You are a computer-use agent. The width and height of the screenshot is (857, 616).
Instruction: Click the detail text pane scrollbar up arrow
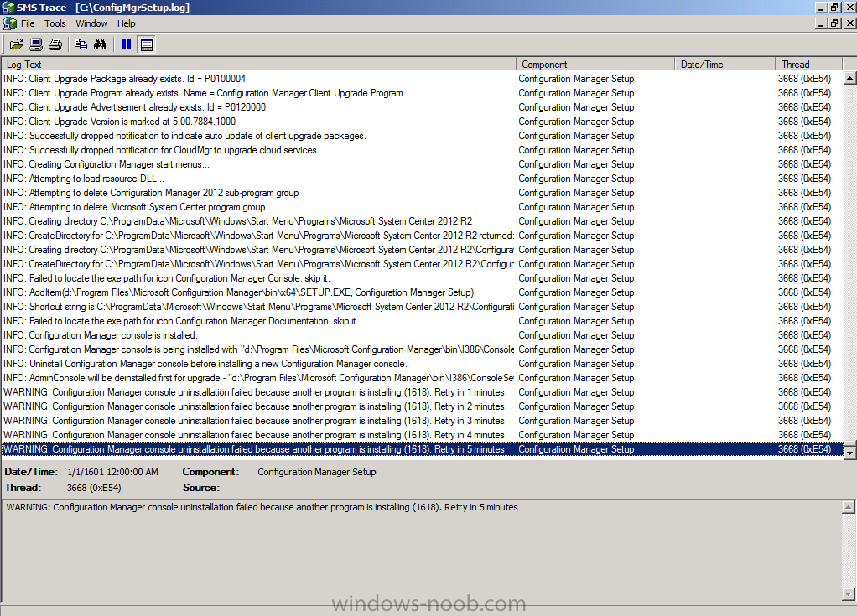click(849, 507)
